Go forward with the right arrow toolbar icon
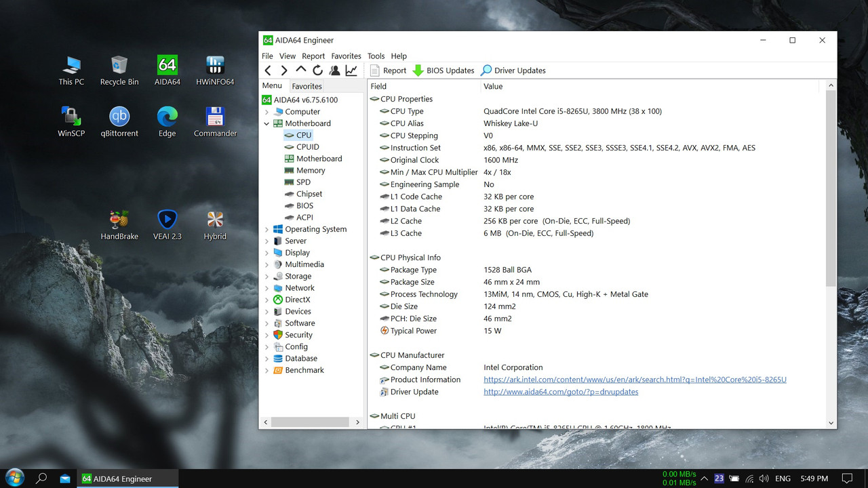868x488 pixels. [284, 70]
